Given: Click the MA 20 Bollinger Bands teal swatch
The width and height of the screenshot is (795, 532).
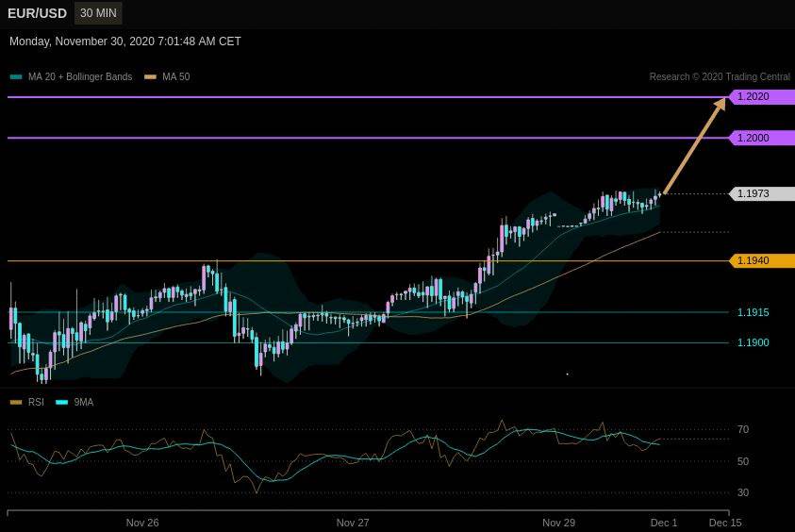Looking at the screenshot, I should [x=16, y=77].
